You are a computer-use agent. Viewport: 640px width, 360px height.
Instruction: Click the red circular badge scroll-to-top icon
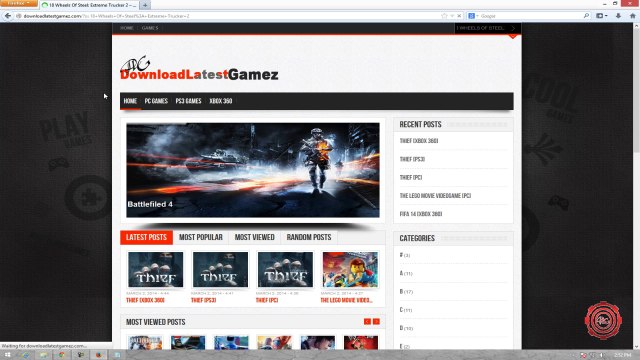pyautogui.click(x=603, y=320)
